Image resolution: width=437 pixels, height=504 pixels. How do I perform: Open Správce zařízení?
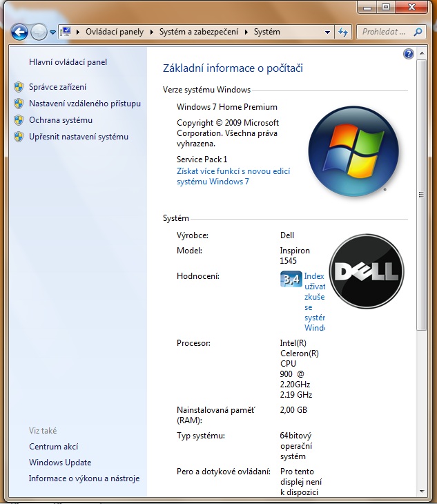tap(57, 87)
